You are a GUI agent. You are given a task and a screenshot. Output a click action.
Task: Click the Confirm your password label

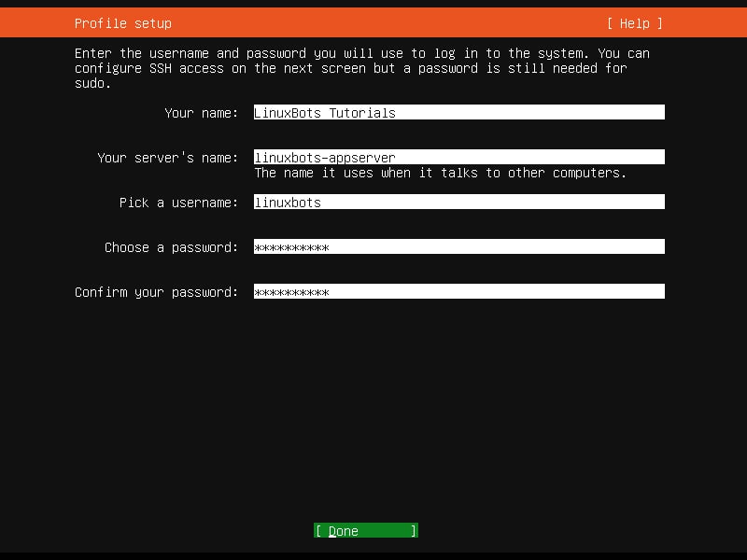click(x=159, y=291)
